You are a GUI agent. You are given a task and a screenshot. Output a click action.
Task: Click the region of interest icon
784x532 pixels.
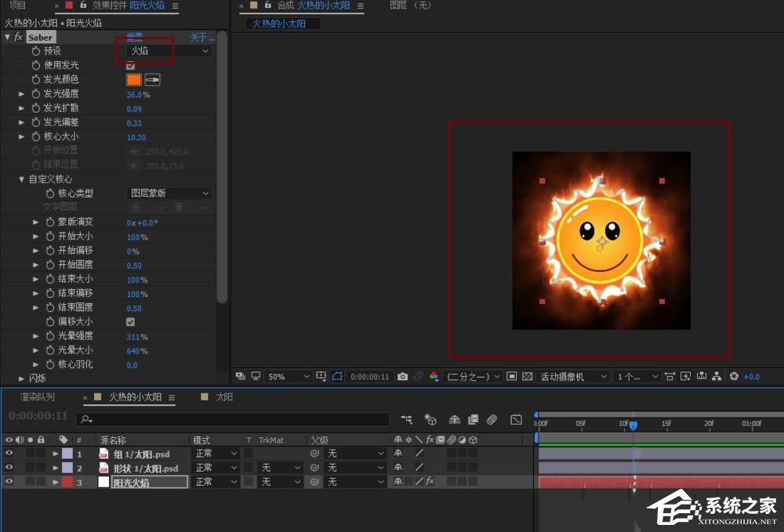tap(511, 377)
